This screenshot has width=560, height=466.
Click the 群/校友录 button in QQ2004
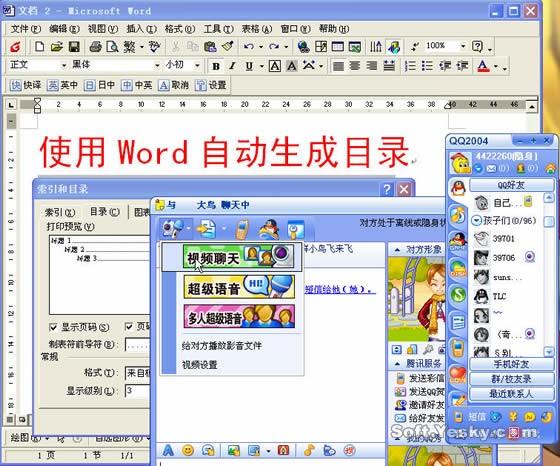click(x=511, y=379)
